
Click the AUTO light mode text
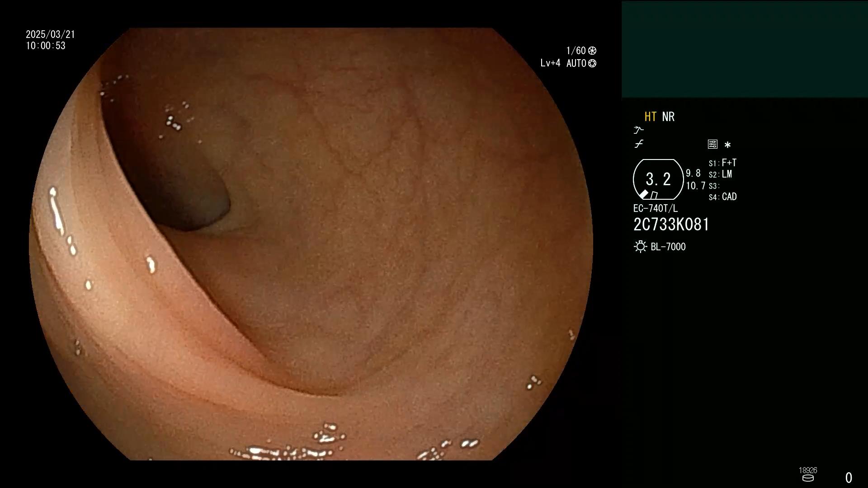tap(576, 63)
